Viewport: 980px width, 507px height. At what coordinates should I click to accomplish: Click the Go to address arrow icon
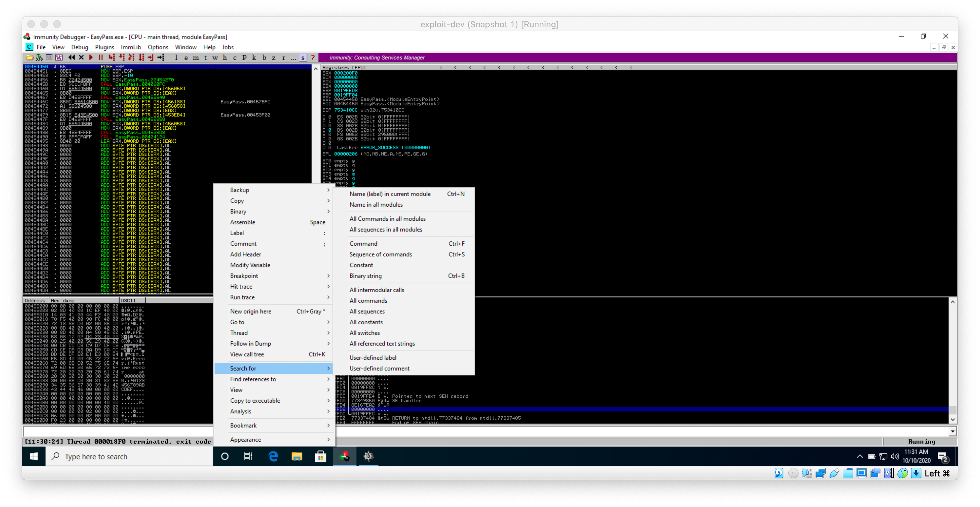click(161, 58)
